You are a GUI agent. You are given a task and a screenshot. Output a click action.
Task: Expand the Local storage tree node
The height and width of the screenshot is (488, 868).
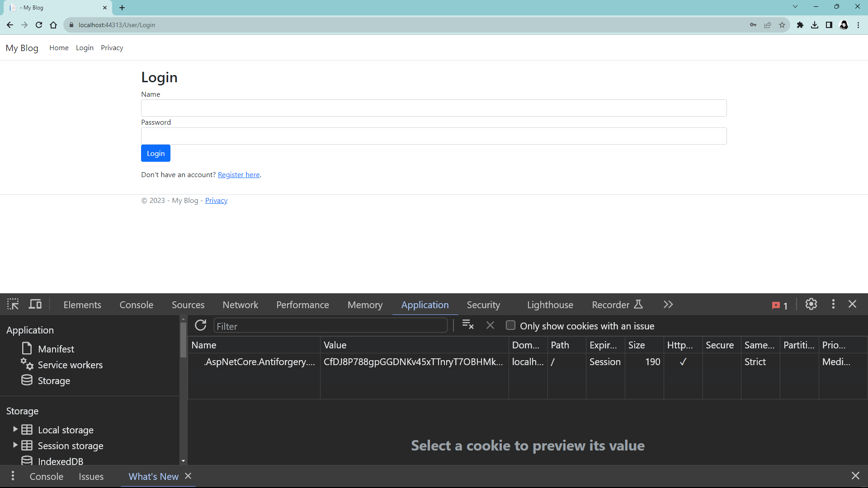click(x=15, y=429)
